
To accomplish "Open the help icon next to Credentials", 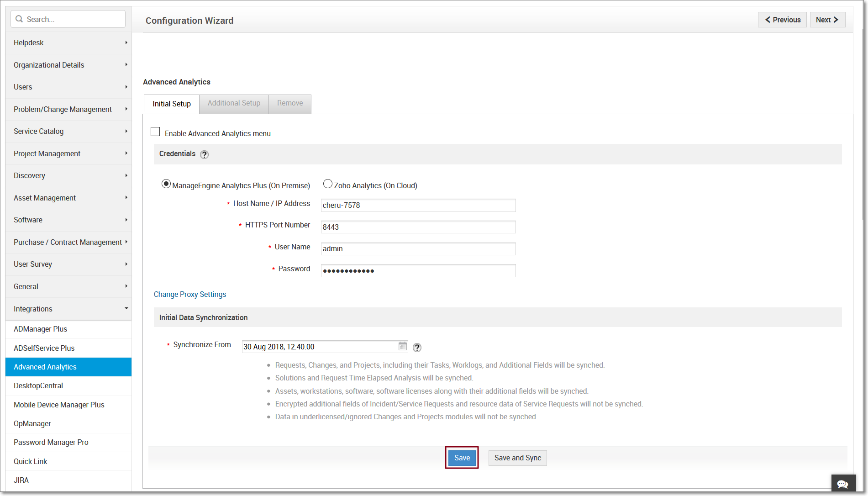I will tap(204, 154).
